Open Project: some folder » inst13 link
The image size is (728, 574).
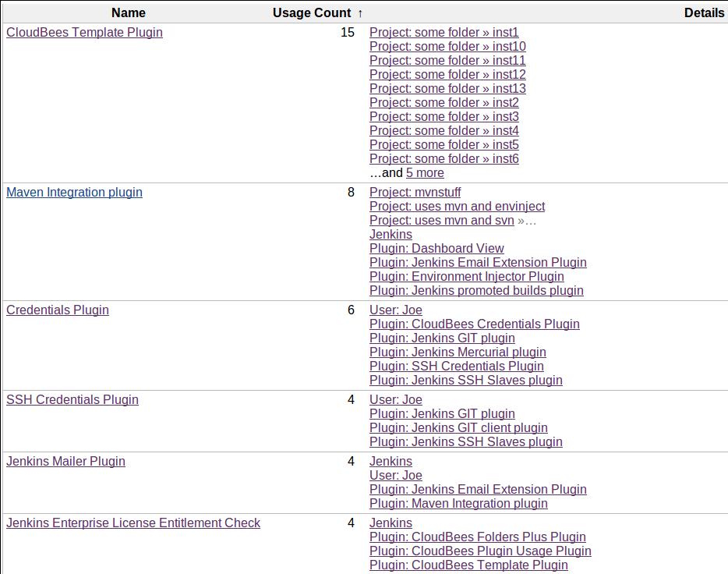tap(447, 89)
